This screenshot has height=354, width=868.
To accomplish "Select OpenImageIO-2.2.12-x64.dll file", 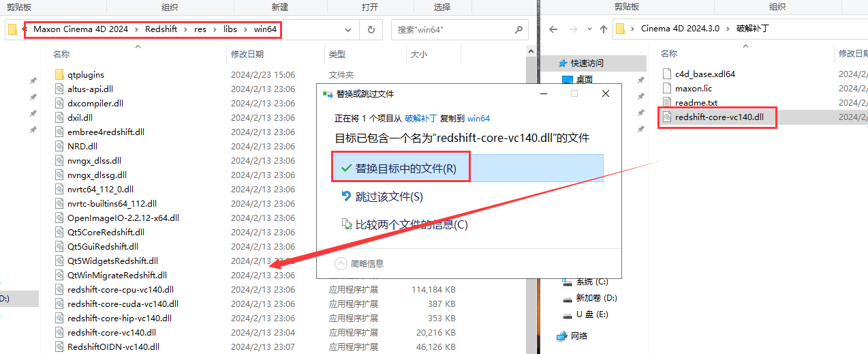I will (x=123, y=218).
